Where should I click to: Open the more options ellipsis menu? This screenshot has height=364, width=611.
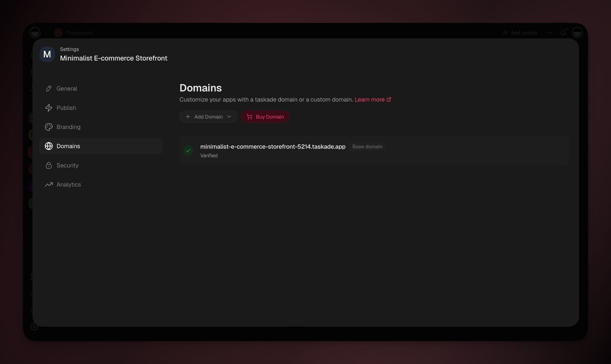tap(550, 32)
